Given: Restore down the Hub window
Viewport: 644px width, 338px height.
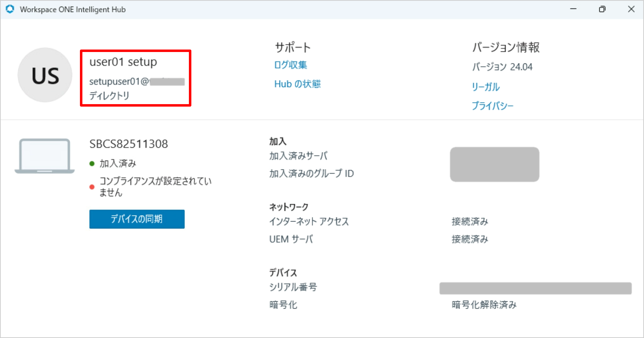Looking at the screenshot, I should pos(602,9).
